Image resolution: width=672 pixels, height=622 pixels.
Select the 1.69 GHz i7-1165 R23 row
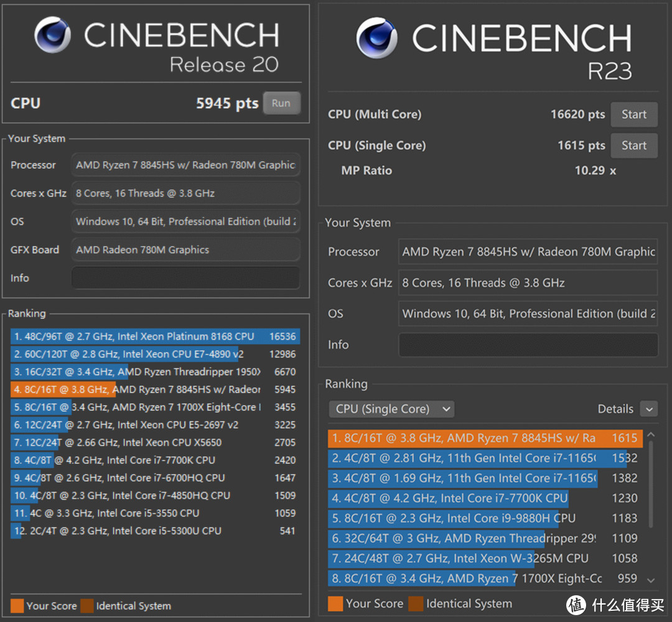(485, 478)
